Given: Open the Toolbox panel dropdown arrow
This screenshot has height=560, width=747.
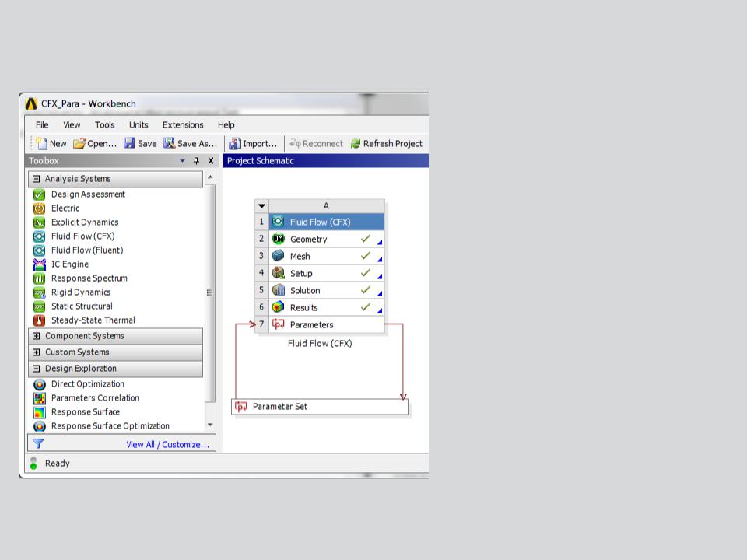Looking at the screenshot, I should pyautogui.click(x=182, y=161).
